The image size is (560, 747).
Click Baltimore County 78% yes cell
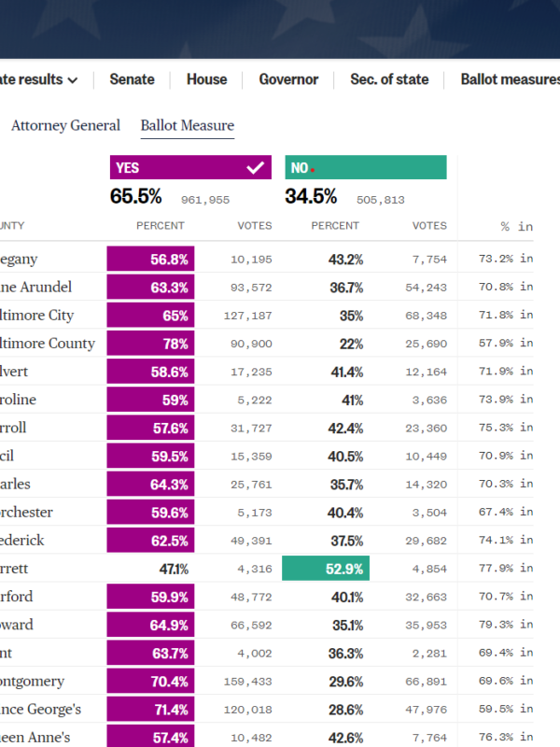[150, 344]
